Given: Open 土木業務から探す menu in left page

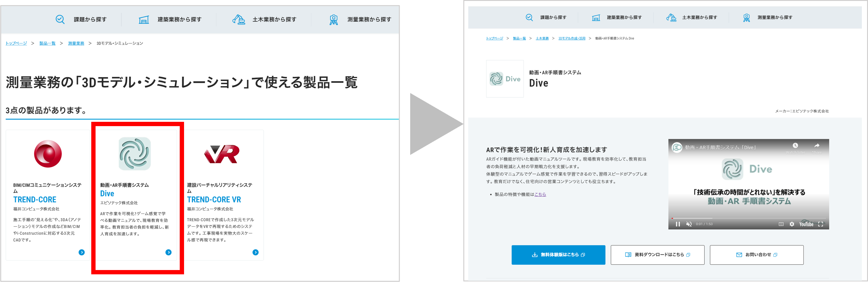Looking at the screenshot, I should pos(274,20).
